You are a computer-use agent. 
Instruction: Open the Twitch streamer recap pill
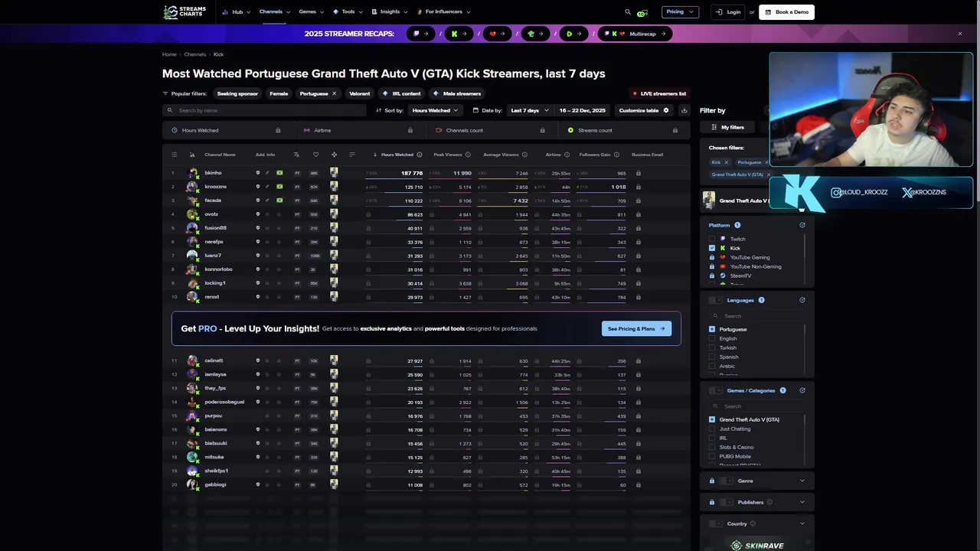pyautogui.click(x=421, y=34)
